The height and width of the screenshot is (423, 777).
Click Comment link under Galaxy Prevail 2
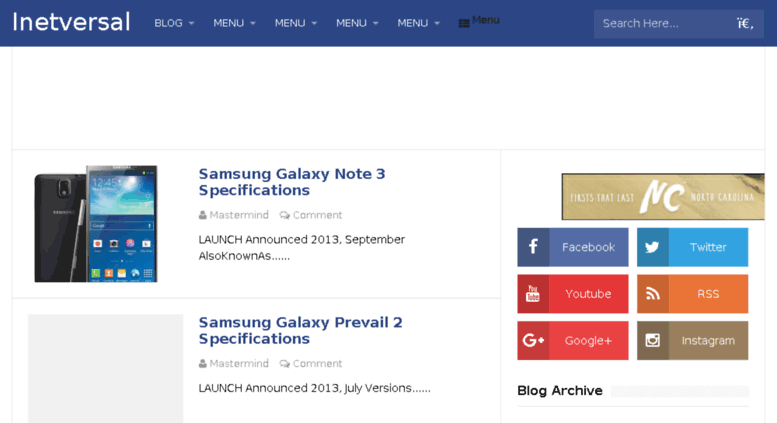pyautogui.click(x=317, y=364)
